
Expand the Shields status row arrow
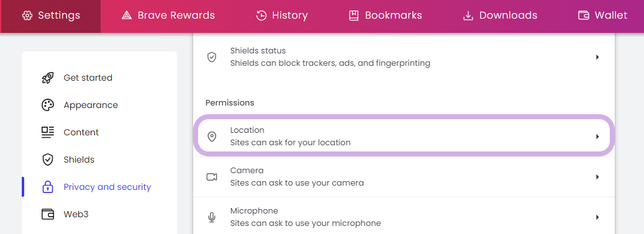597,57
